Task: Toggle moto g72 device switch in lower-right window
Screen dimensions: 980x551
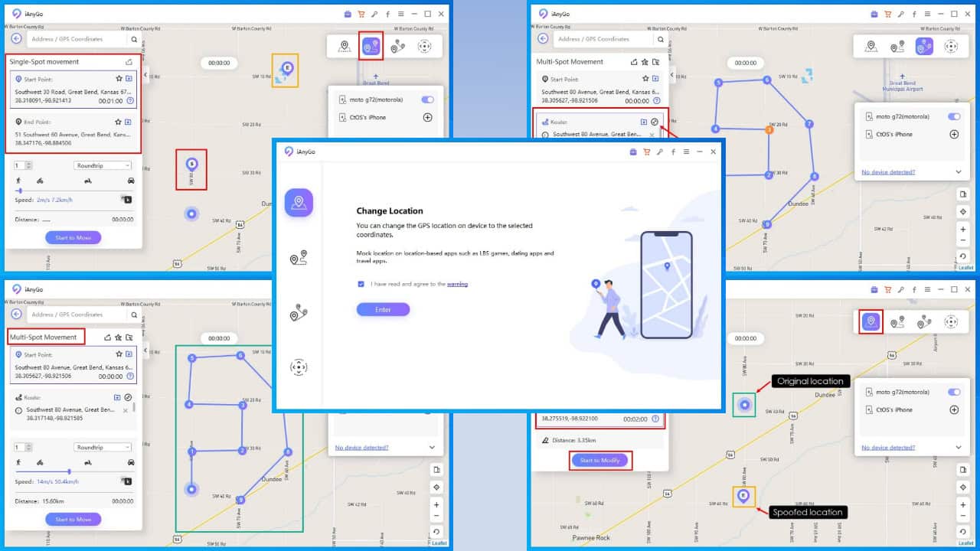Action: [954, 392]
